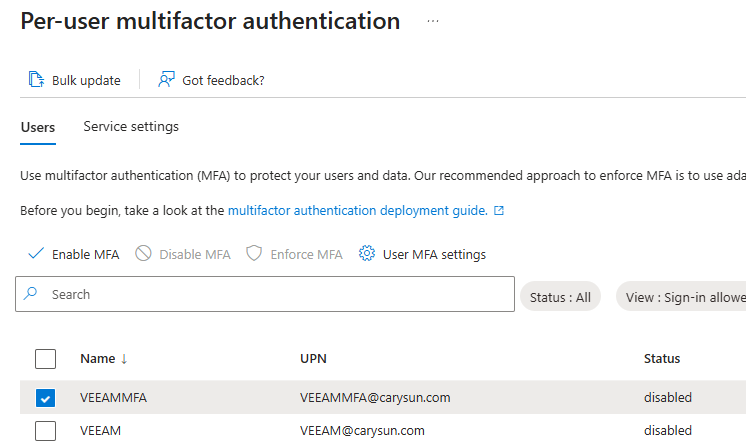Image resolution: width=746 pixels, height=444 pixels.
Task: Click the Got feedback person icon
Action: [167, 80]
